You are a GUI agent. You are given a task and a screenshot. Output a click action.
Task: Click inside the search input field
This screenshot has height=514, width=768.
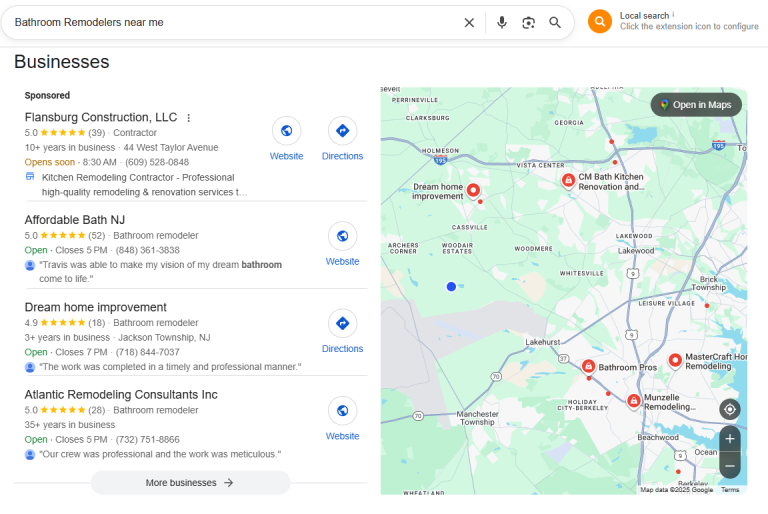point(230,22)
